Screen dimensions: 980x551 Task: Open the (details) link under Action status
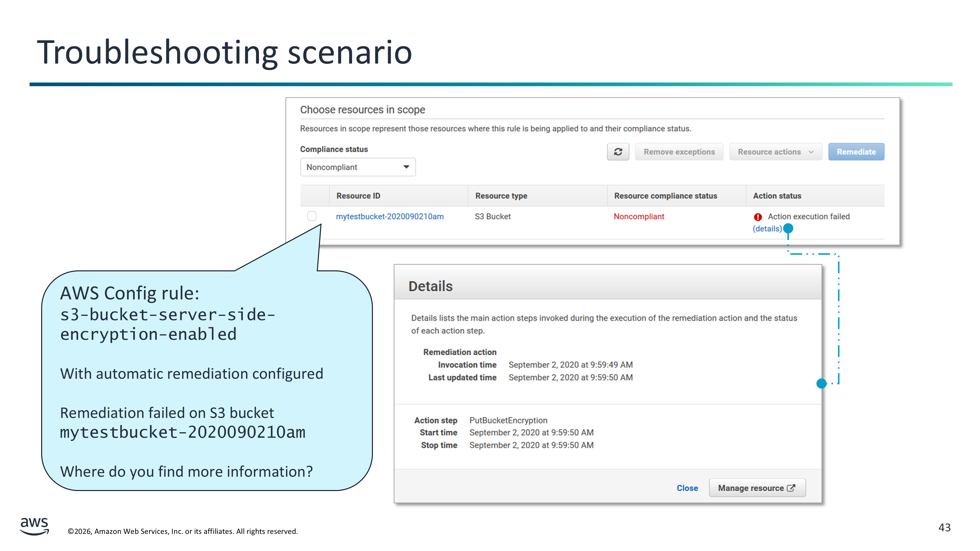point(767,228)
